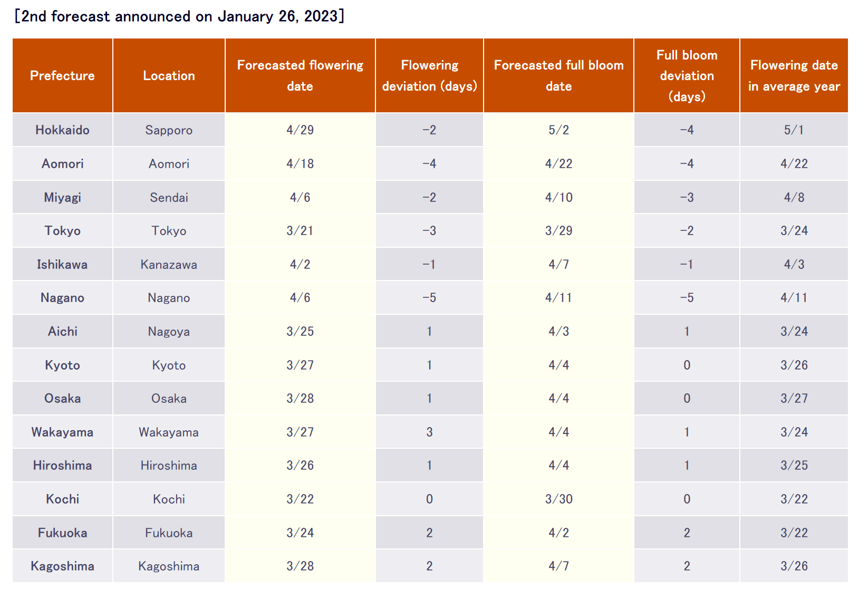Click the Prefecture column header
This screenshot has height=589, width=868.
coord(62,75)
